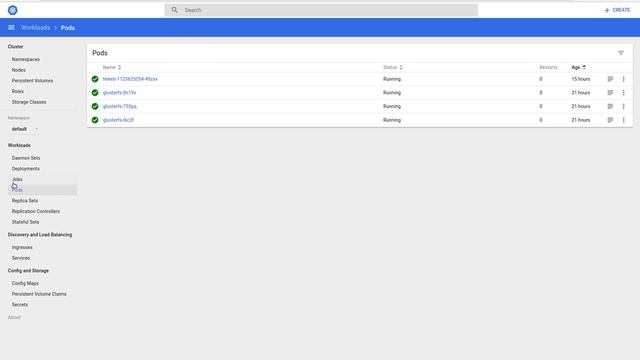Open Nodes in the sidebar
This screenshot has width=640, height=360.
pyautogui.click(x=19, y=70)
